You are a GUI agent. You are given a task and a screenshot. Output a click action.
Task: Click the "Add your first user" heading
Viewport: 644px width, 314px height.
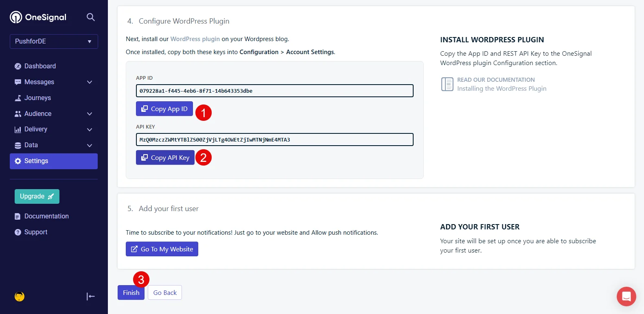169,209
